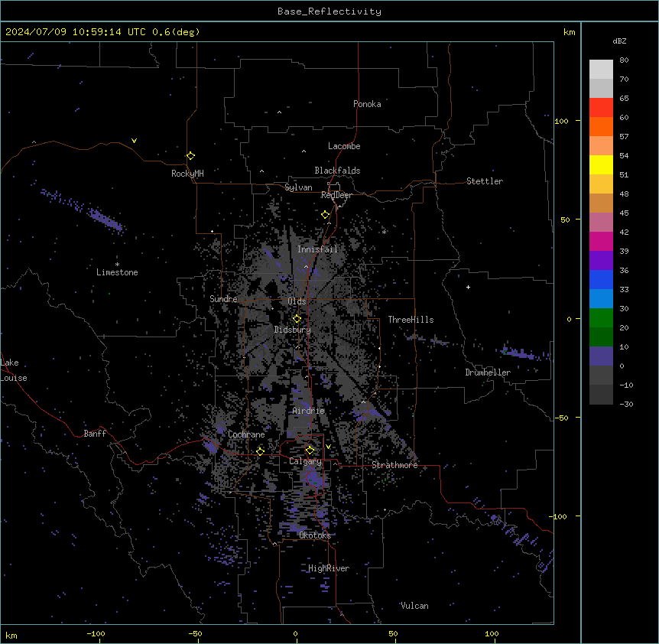Select the Calgary label
Image resolution: width=659 pixels, height=644 pixels.
[305, 461]
